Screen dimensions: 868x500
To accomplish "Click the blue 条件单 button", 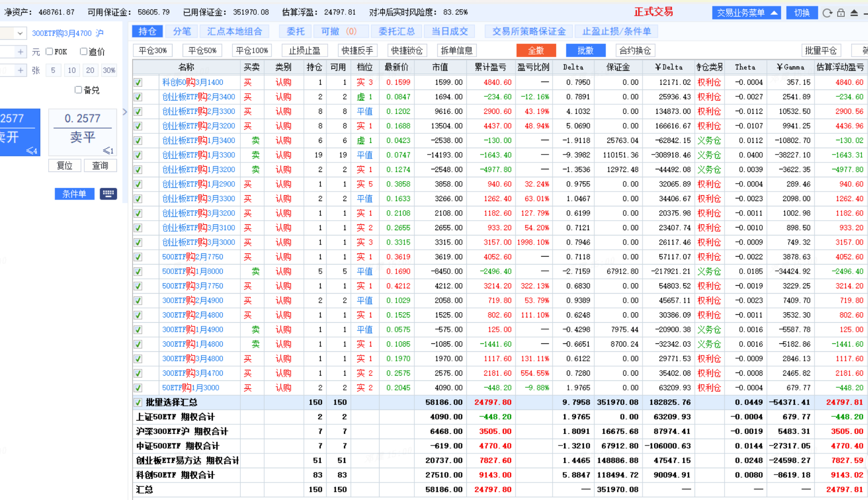I will coord(74,194).
